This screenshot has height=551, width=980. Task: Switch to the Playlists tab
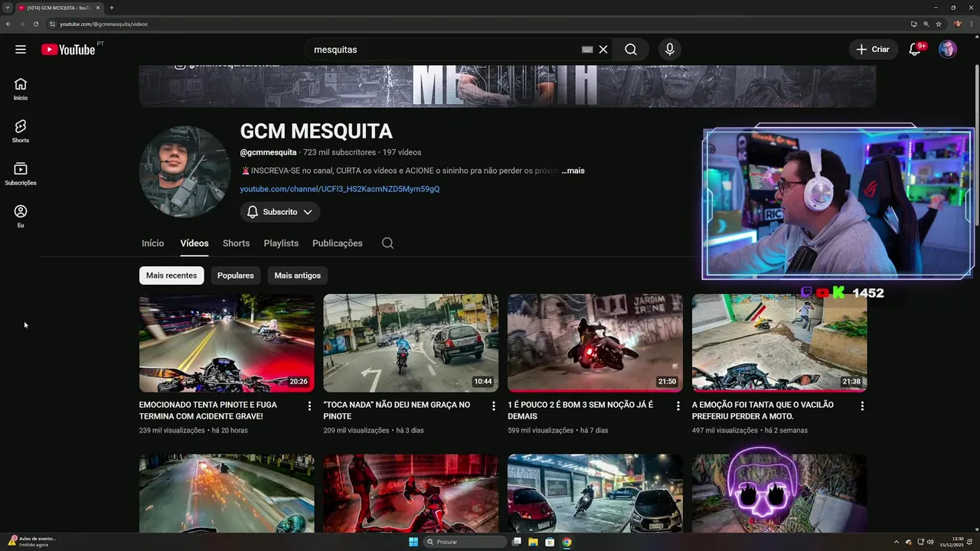281,243
